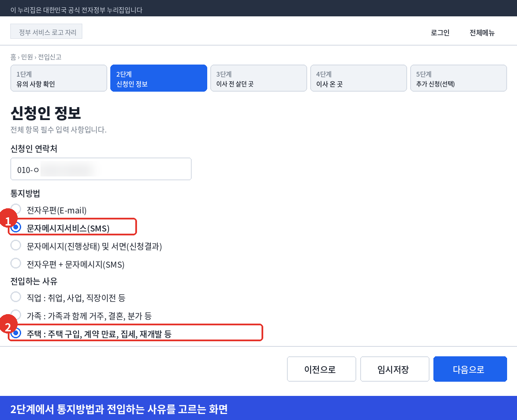The image size is (517, 420).
Task: Go to 5단계 추가 신청(선택) step
Action: [458, 78]
